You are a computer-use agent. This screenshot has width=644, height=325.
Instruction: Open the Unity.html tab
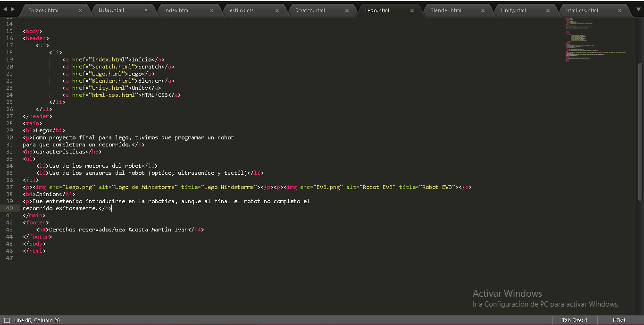[x=513, y=10]
